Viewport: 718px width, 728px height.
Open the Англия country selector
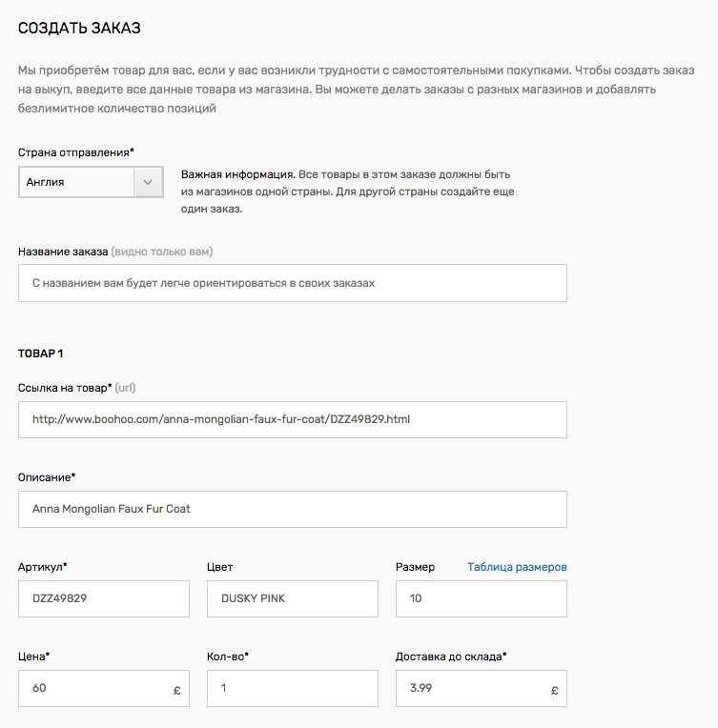click(91, 182)
